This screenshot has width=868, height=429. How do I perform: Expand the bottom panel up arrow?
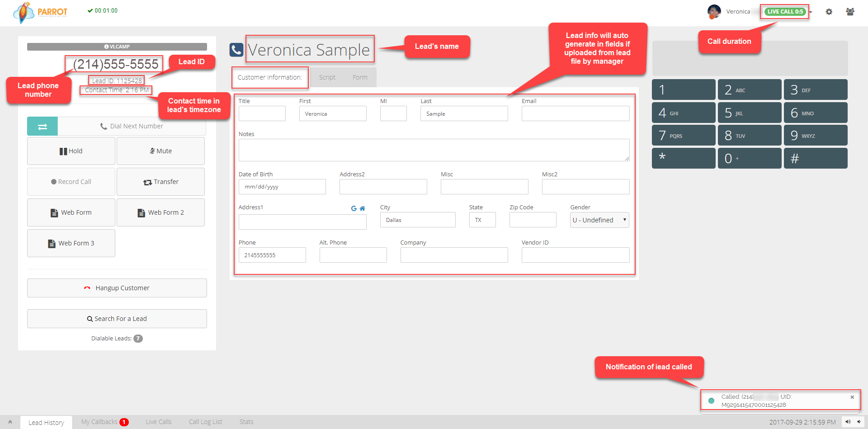(10, 422)
